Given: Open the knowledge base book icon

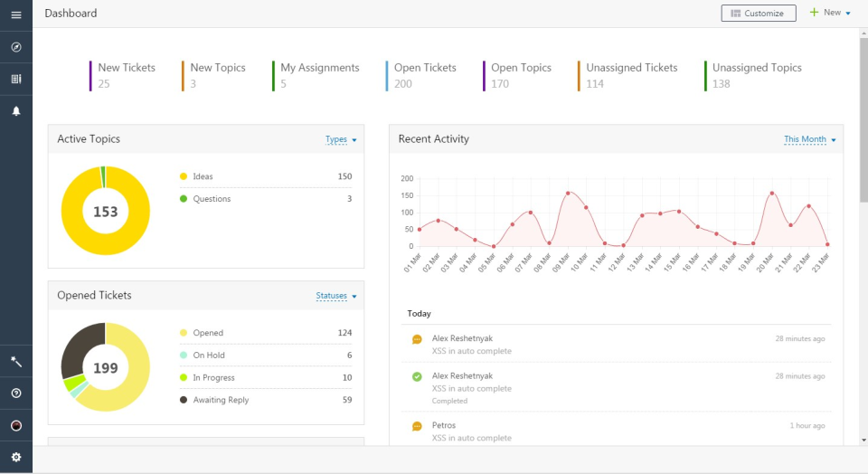Looking at the screenshot, I should (15, 80).
